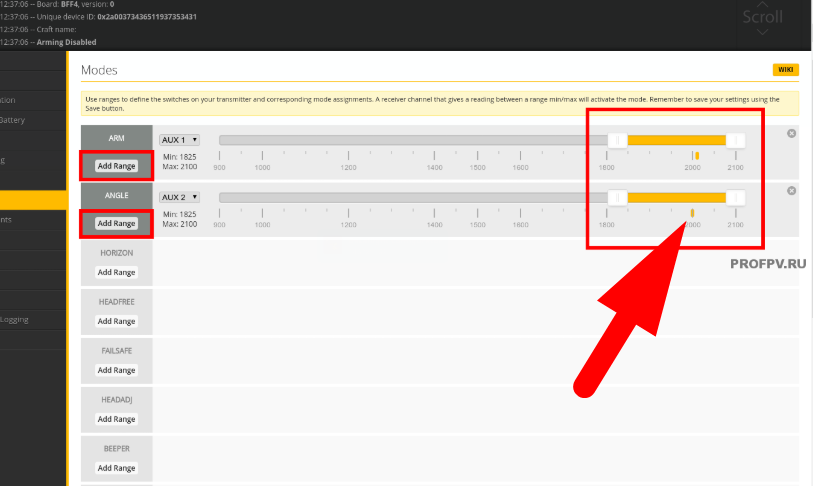813x486 pixels.
Task: Open the AUX 1 channel dropdown for ARM
Action: coord(180,140)
